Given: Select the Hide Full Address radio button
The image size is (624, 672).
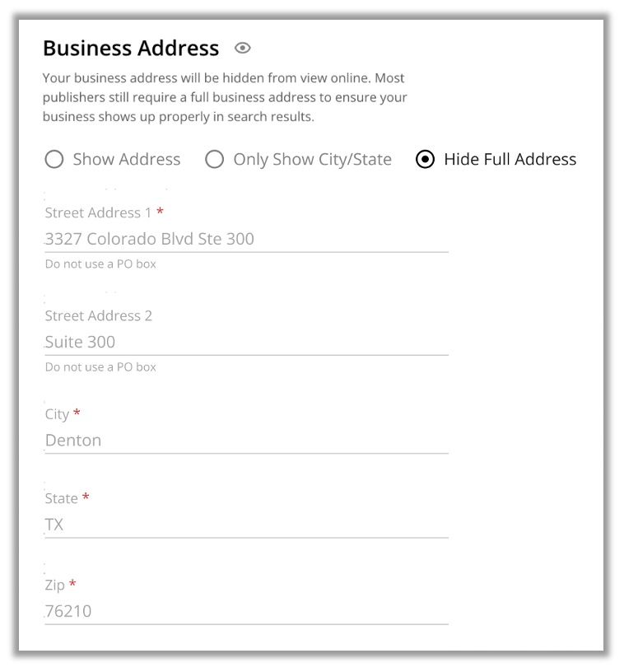Looking at the screenshot, I should click(426, 160).
